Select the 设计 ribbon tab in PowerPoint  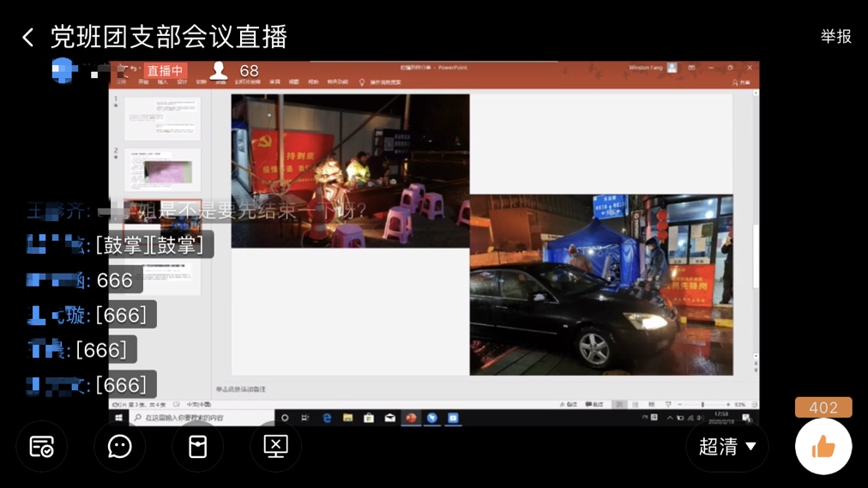click(x=182, y=82)
